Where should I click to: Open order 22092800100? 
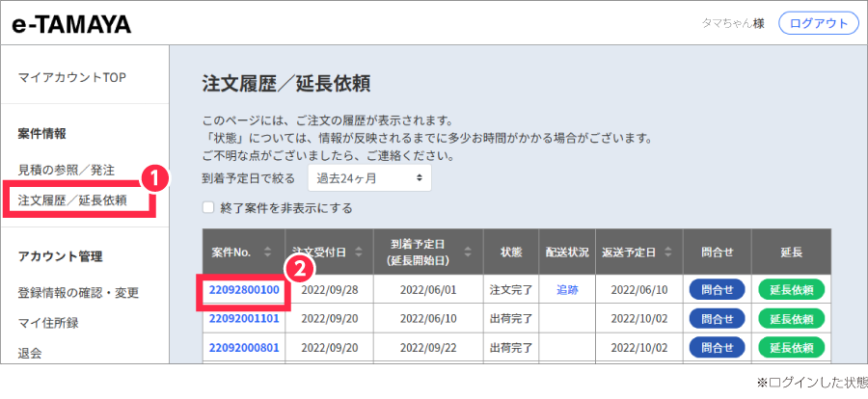point(244,289)
